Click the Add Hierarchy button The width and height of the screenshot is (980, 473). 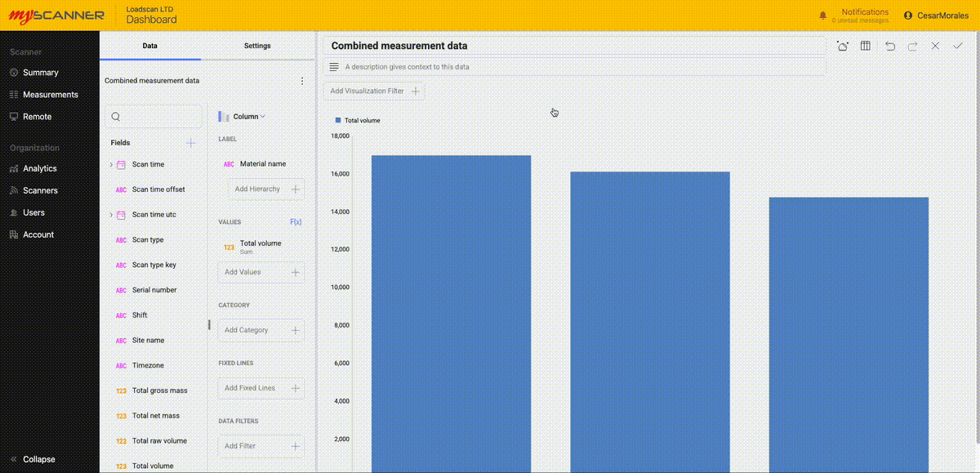tap(266, 190)
